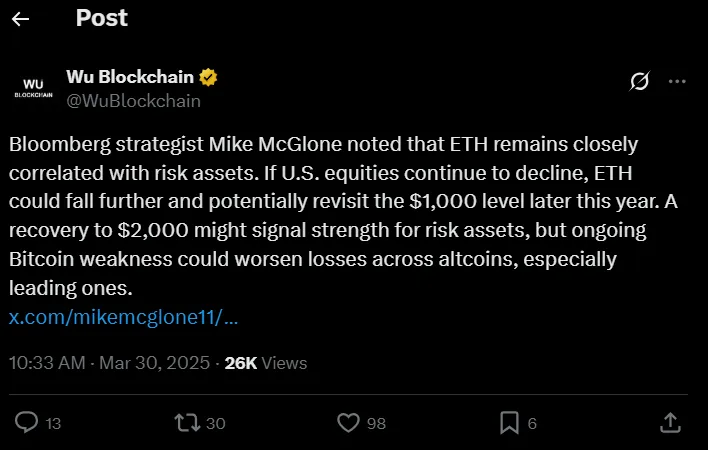Click the gold verified badge
708x450 pixels.
coord(211,77)
